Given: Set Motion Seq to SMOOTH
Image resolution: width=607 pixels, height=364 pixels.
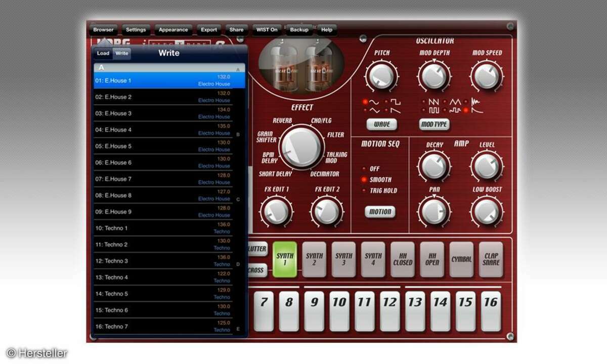Looking at the screenshot, I should point(376,179).
